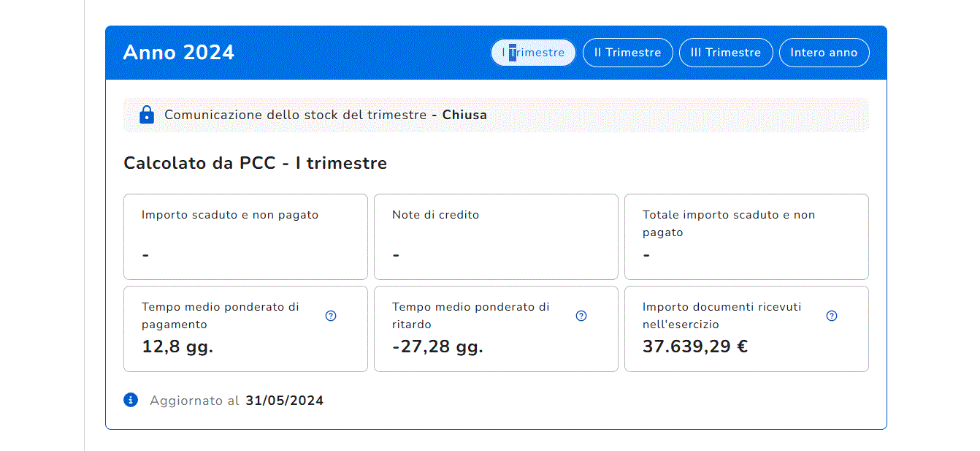This screenshot has width=980, height=451.
Task: Click the Totale importo scaduto e non pagato card
Action: click(x=746, y=236)
